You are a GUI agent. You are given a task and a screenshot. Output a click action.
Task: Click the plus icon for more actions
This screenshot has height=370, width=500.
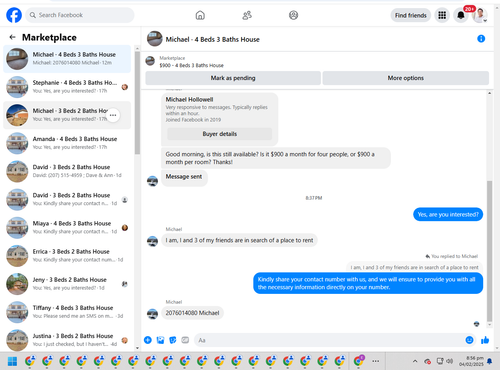coord(148,340)
